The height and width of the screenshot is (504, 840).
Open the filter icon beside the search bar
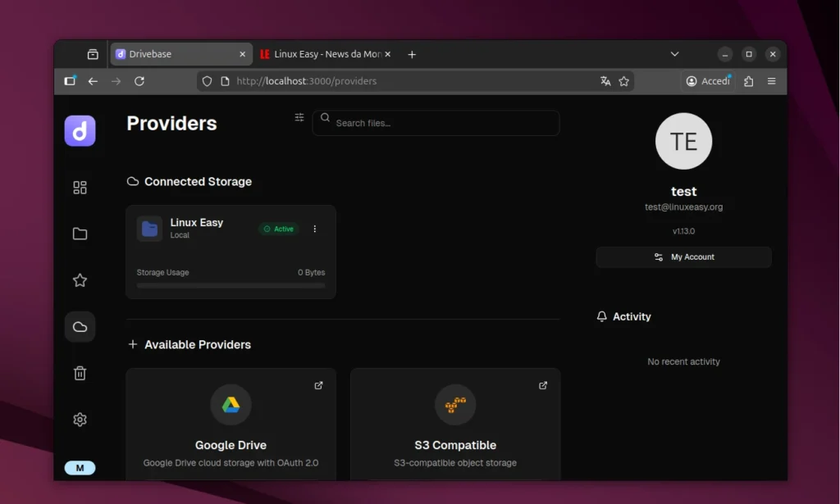point(299,118)
